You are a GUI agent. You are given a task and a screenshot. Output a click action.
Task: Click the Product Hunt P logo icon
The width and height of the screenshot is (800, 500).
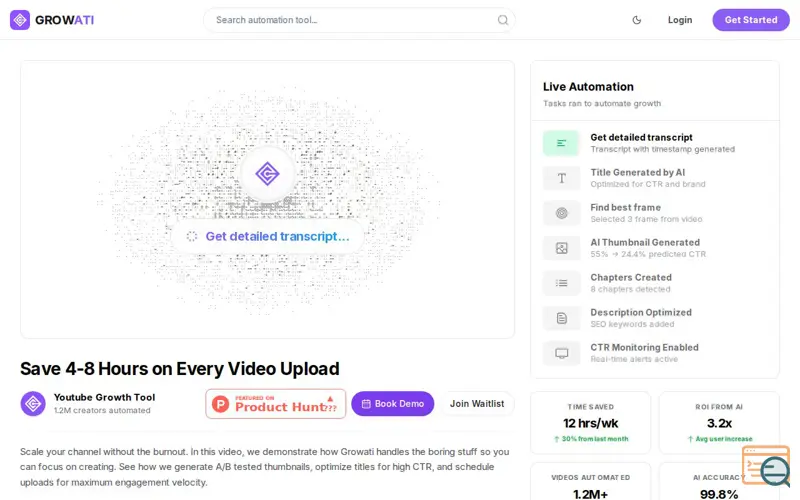220,405
